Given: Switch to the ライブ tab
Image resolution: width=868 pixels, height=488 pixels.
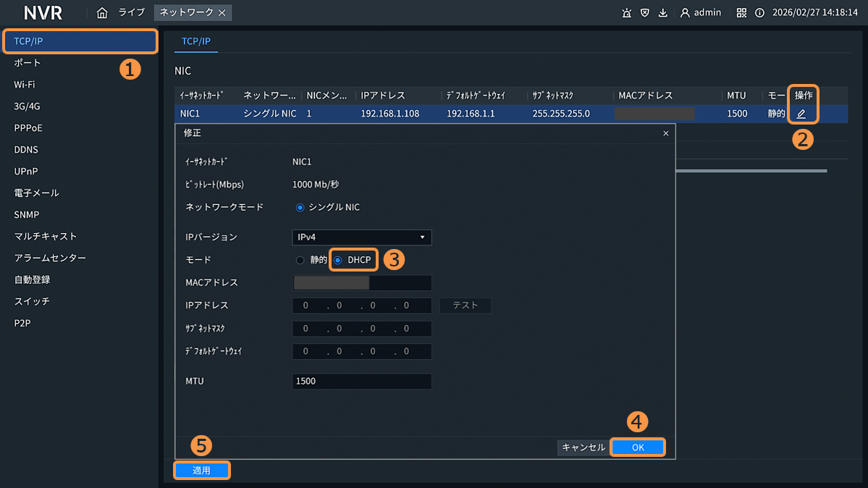Looking at the screenshot, I should (x=132, y=12).
